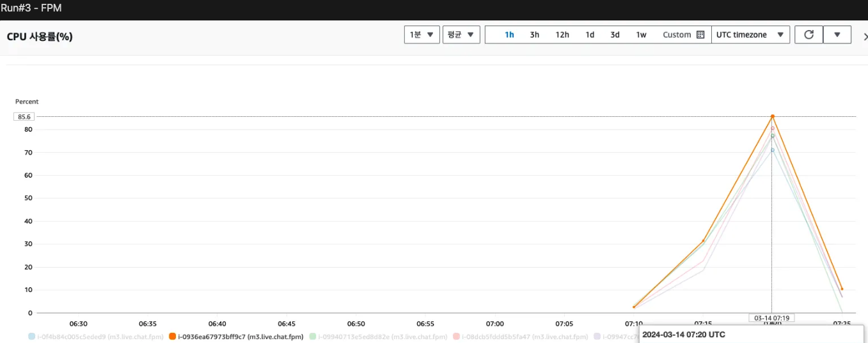
Task: Open the Custom range calendar icon
Action: pos(700,35)
